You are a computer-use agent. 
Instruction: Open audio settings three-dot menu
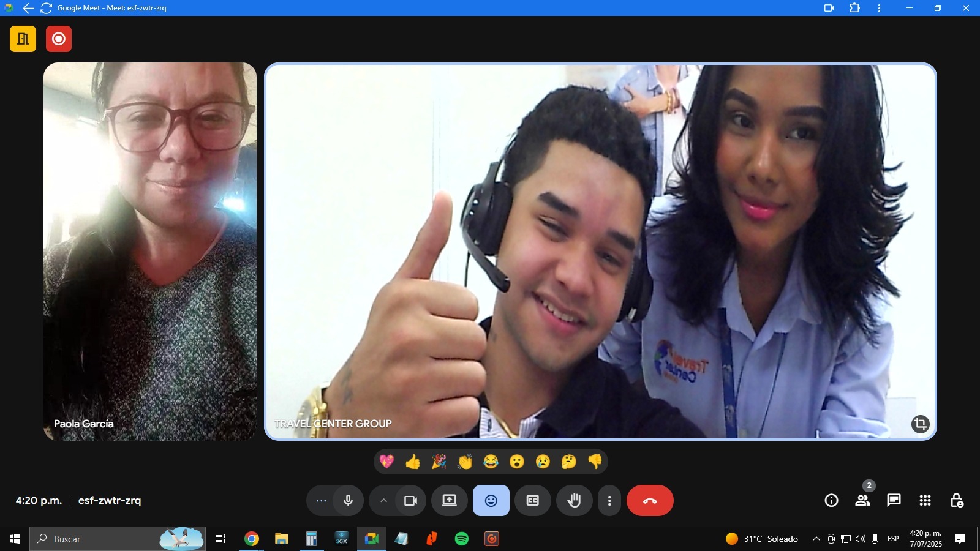point(321,501)
